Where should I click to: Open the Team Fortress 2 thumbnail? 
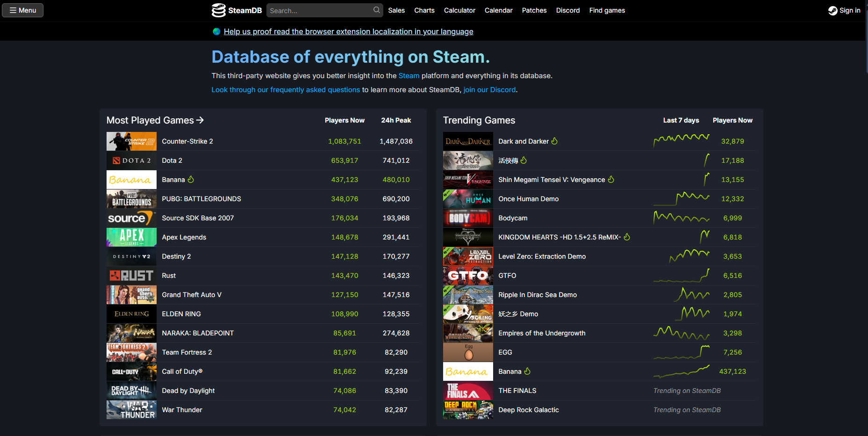(131, 352)
